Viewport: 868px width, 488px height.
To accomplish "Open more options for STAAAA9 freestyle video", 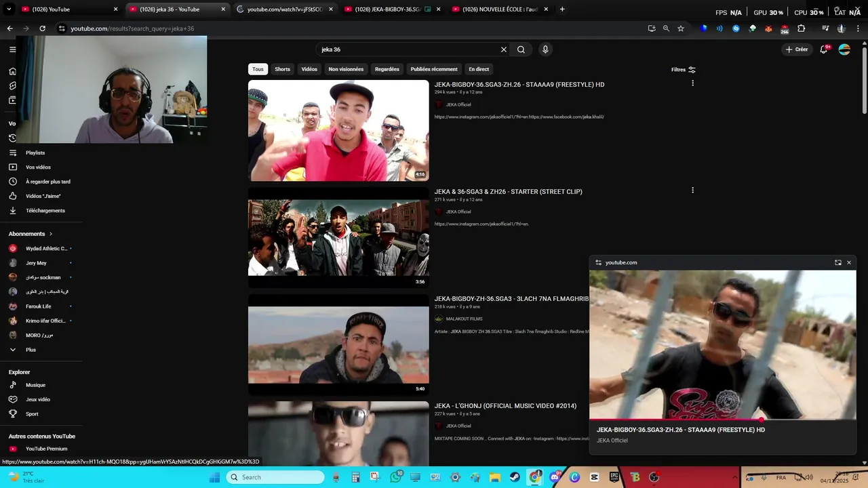I will 692,83.
